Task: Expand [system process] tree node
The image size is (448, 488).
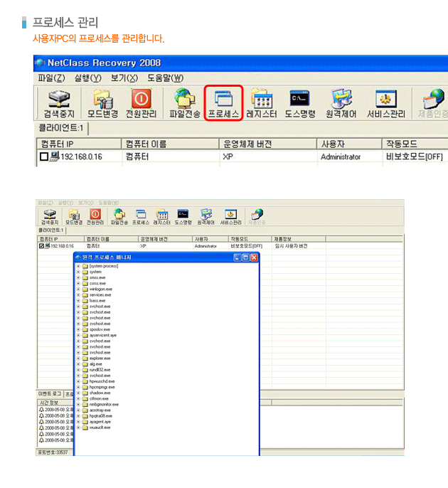Action: [78, 266]
